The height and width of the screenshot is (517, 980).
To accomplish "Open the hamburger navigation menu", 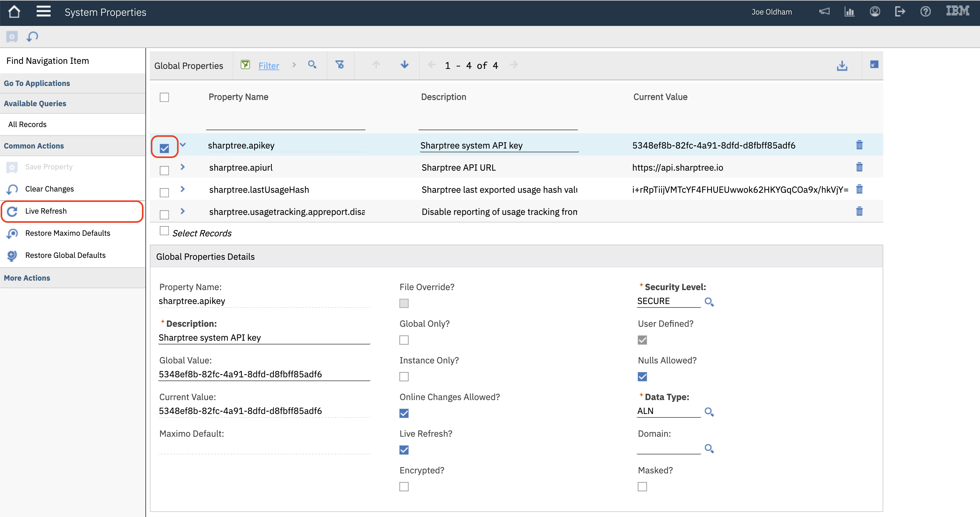I will tap(43, 12).
